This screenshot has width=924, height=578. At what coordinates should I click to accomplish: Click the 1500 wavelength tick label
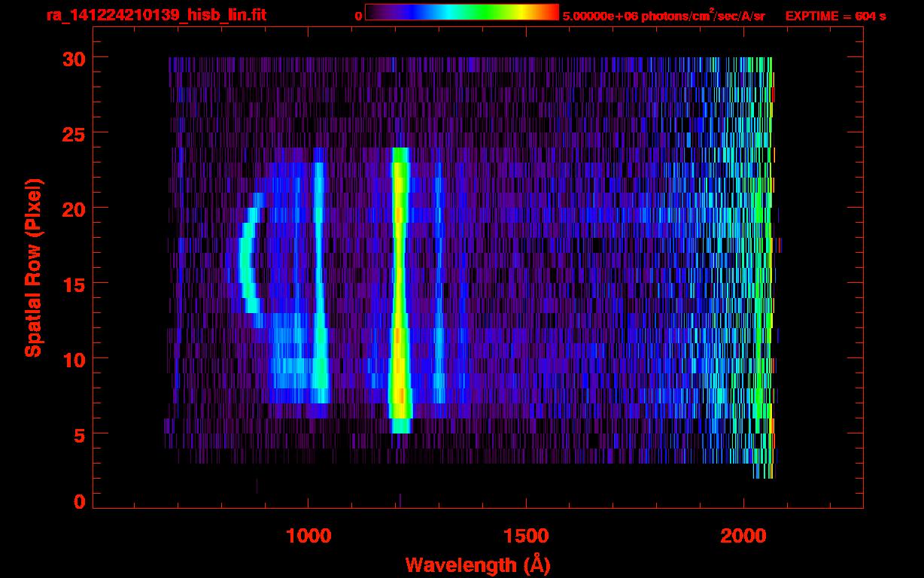click(x=525, y=536)
